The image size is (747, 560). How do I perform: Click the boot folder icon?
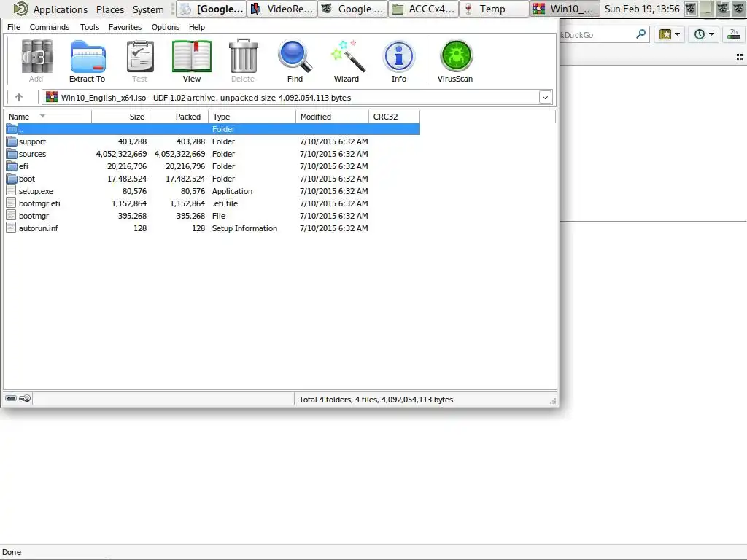coord(12,179)
